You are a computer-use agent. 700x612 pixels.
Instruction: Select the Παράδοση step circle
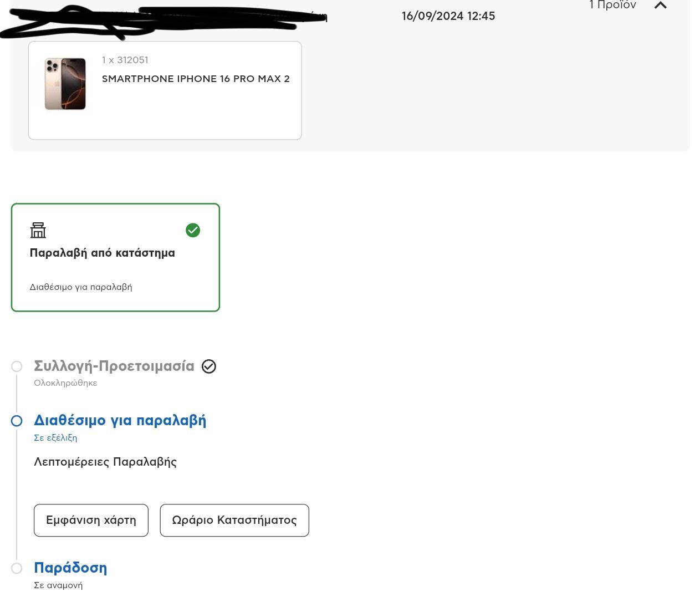pyautogui.click(x=17, y=568)
